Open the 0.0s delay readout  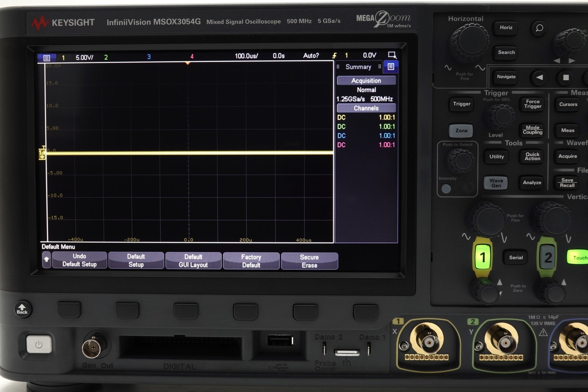279,55
